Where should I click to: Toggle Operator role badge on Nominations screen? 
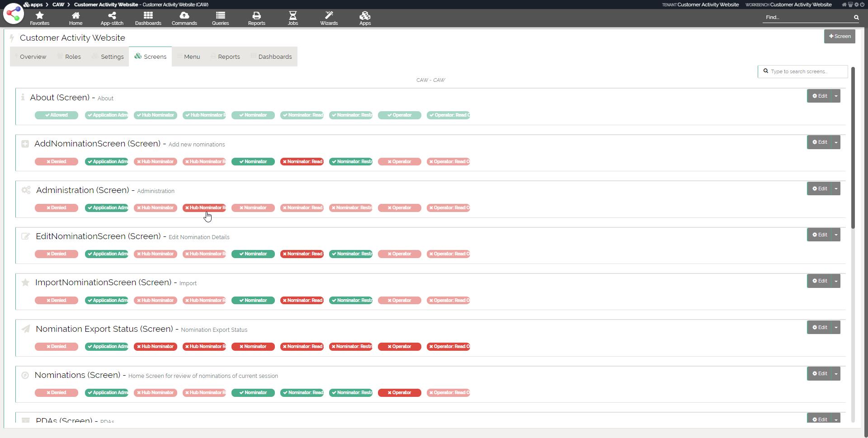tap(399, 393)
